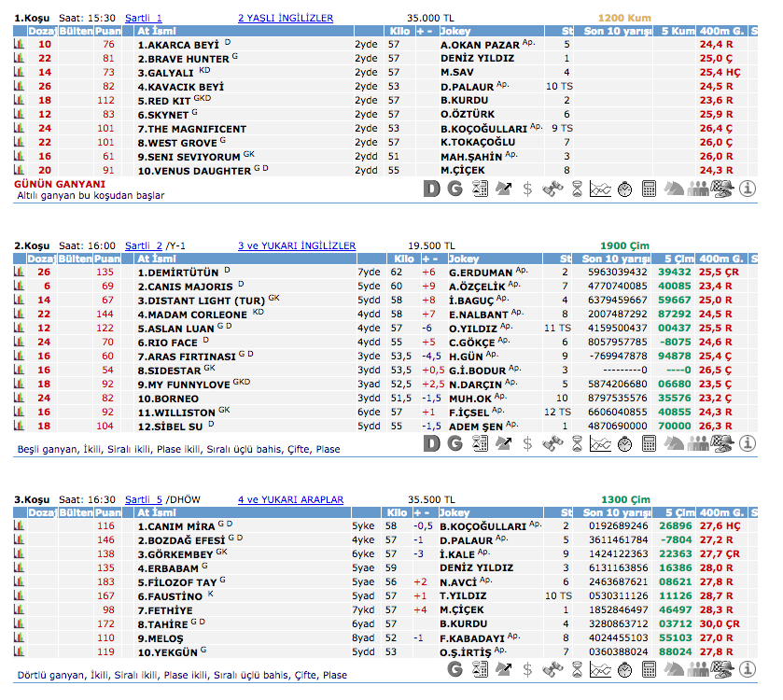Click the people group icon in race 2
Viewport: 783px width, 700px height.
tap(698, 442)
